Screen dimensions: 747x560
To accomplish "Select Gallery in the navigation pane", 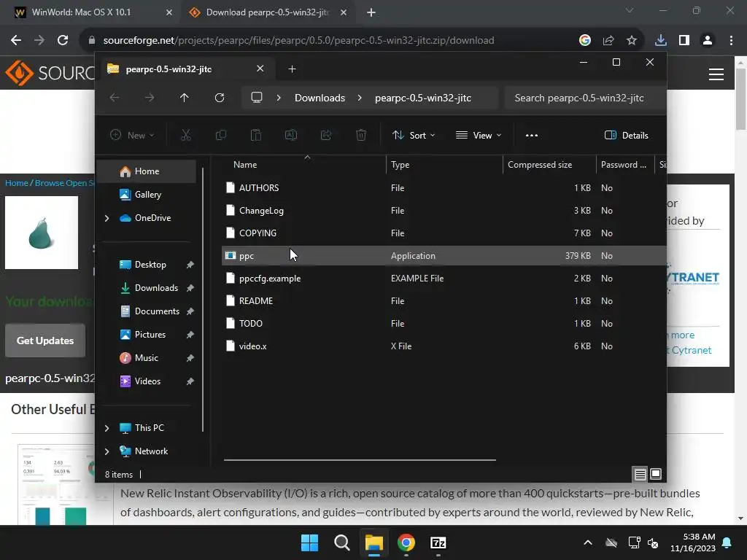I will 146,195.
